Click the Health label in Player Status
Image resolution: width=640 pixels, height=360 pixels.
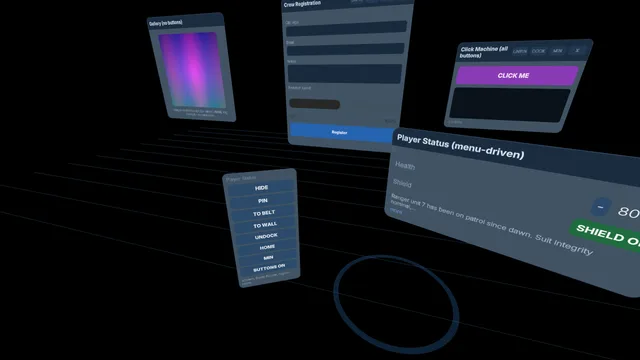[405, 166]
